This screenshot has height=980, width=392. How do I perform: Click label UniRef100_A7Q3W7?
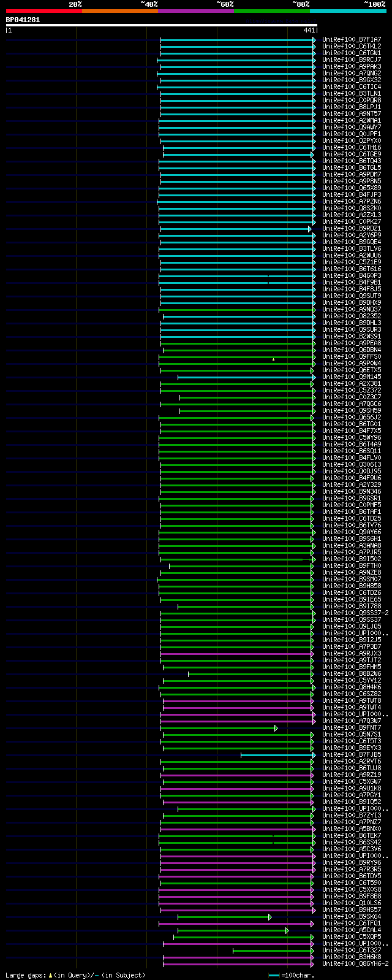coord(352,721)
